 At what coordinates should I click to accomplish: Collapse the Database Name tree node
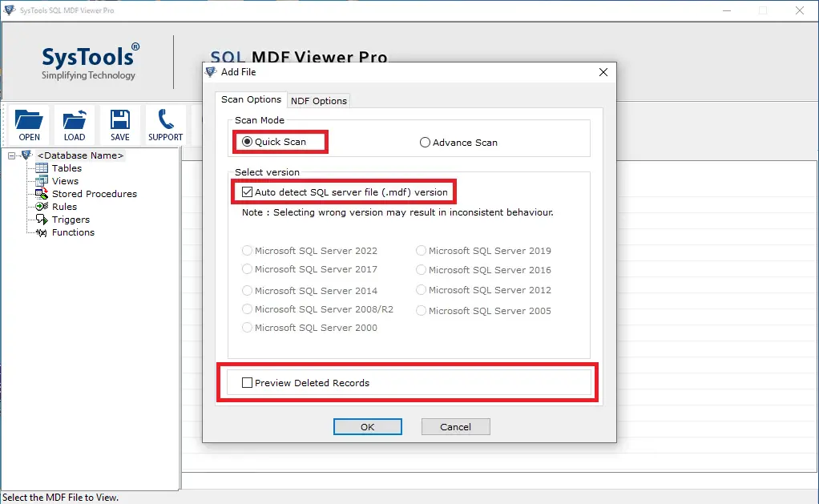[11, 155]
